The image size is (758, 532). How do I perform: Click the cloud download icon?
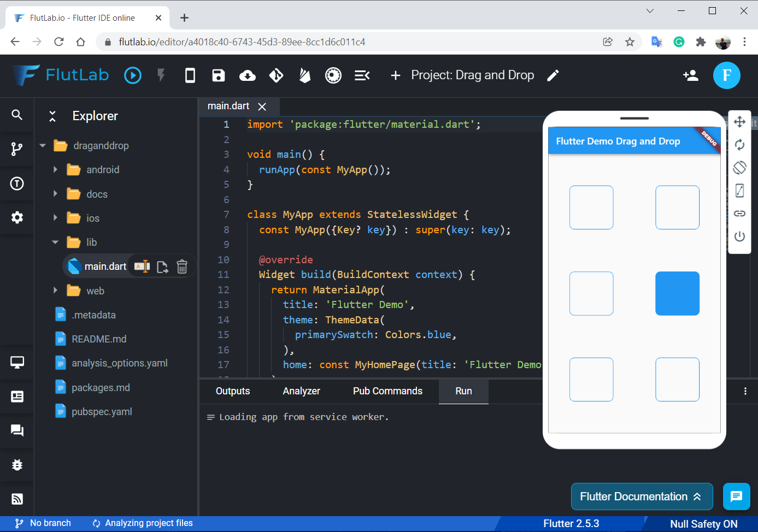[x=248, y=75]
